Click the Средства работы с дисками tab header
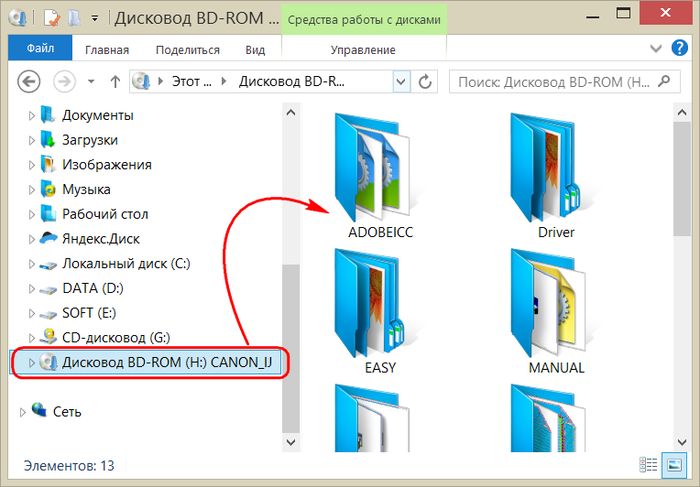 point(364,20)
